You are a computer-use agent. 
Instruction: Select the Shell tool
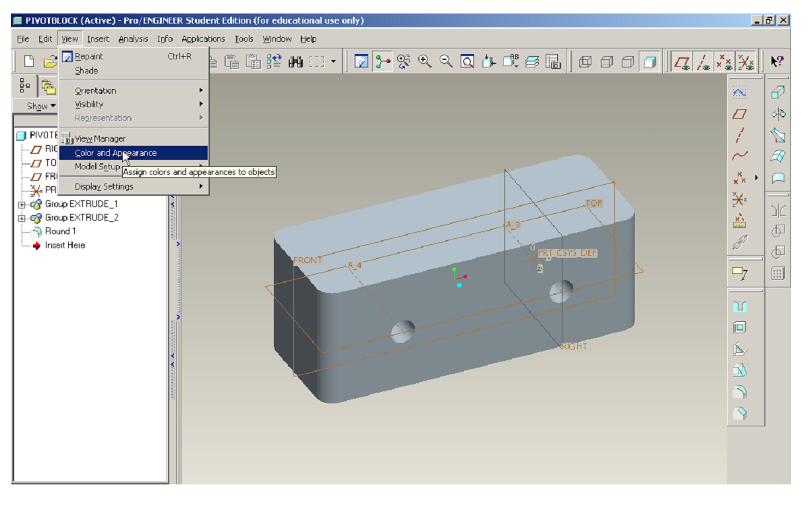[740, 329]
